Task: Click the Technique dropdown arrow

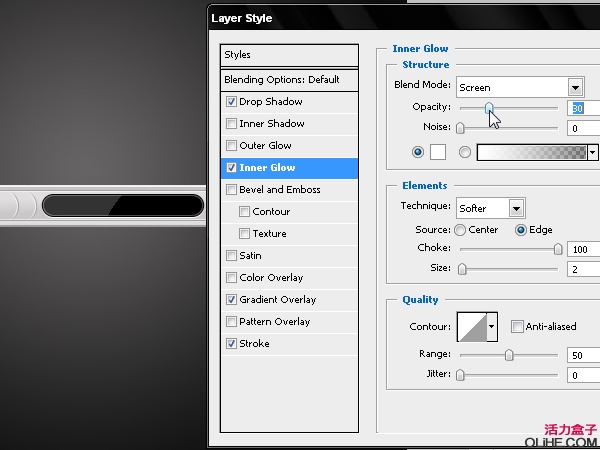Action: [516, 209]
